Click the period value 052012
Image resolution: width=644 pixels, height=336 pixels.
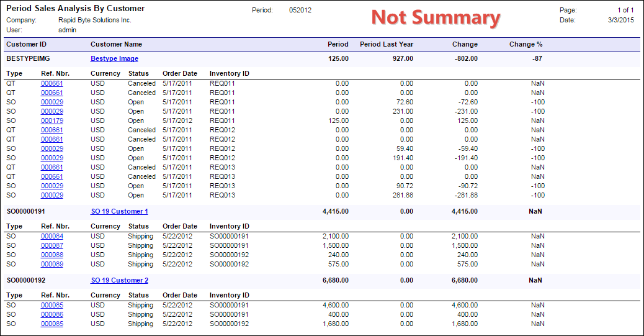click(300, 11)
